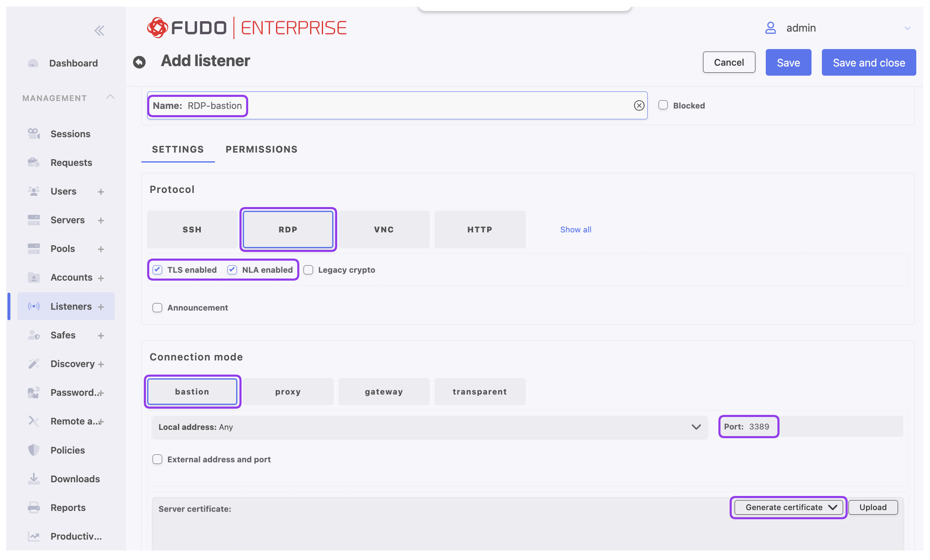Click the Fudo Enterprise logo
This screenshot has height=560, width=930.
pyautogui.click(x=247, y=28)
